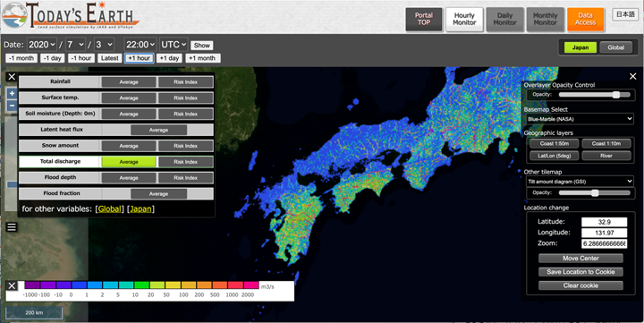The height and width of the screenshot is (323, 644).
Task: Zoom in the map with plus button
Action: (12, 94)
